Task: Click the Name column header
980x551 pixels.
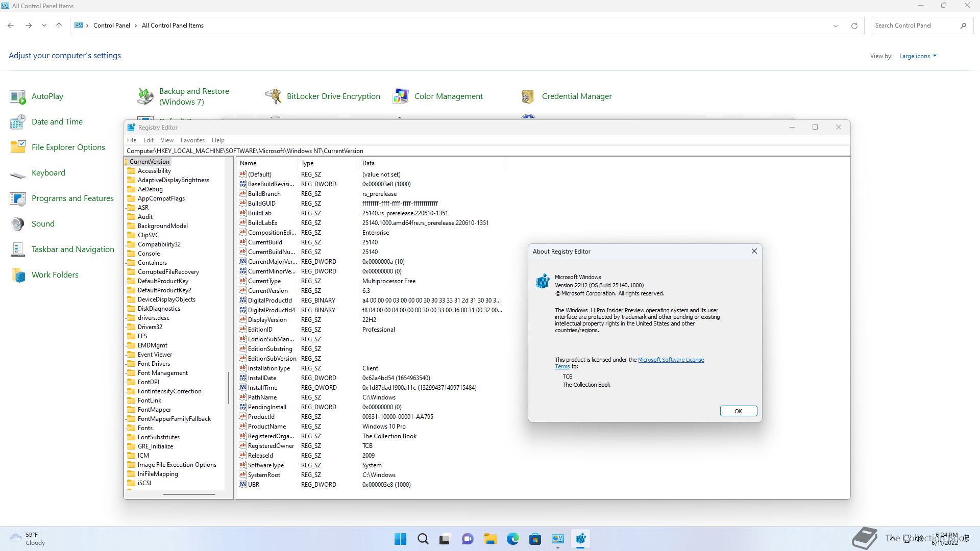Action: pos(267,163)
